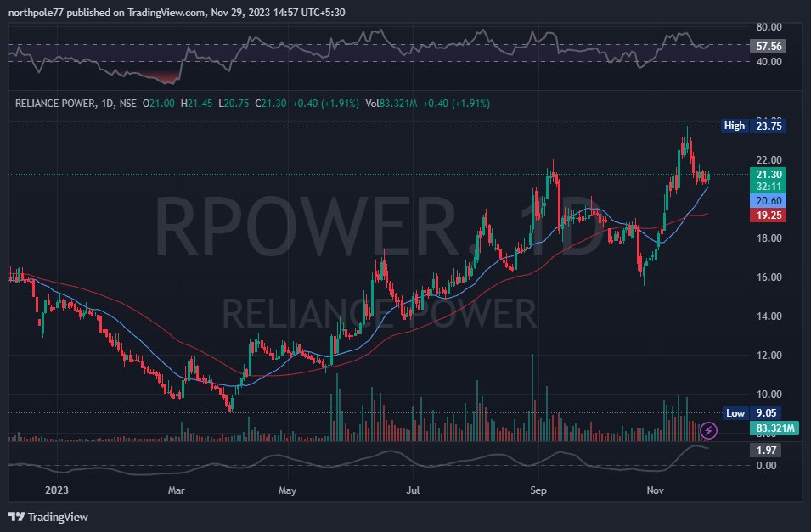Click the countdown timer 32:11 under the price
Image resolution: width=811 pixels, height=532 pixels.
(768, 187)
